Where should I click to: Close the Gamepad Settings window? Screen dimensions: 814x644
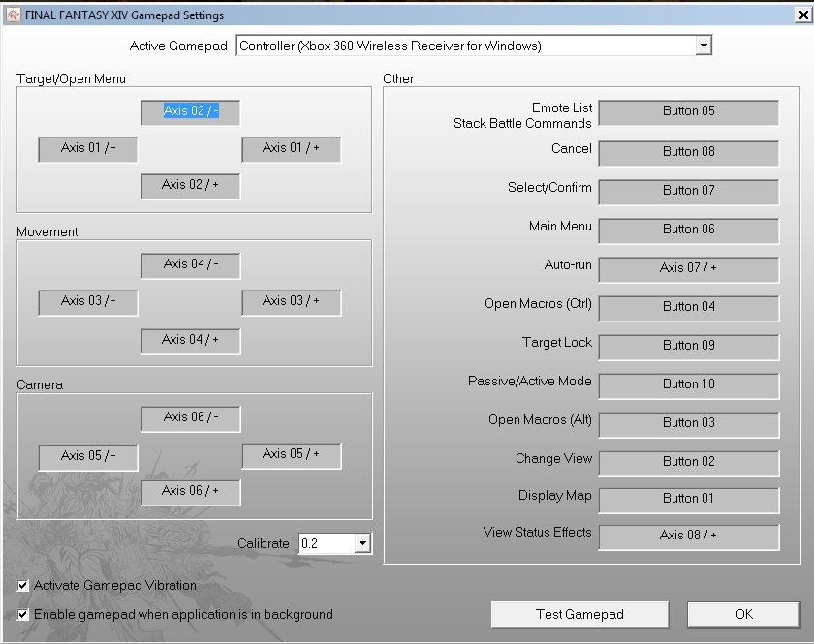point(802,15)
